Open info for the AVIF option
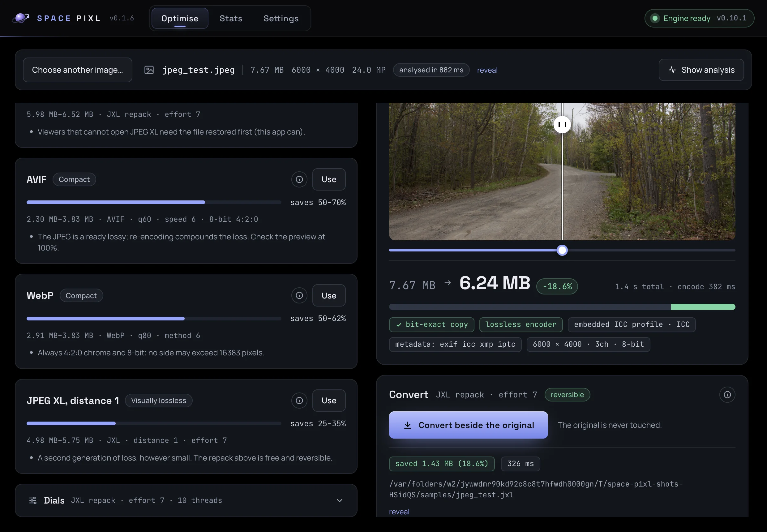 tap(299, 179)
